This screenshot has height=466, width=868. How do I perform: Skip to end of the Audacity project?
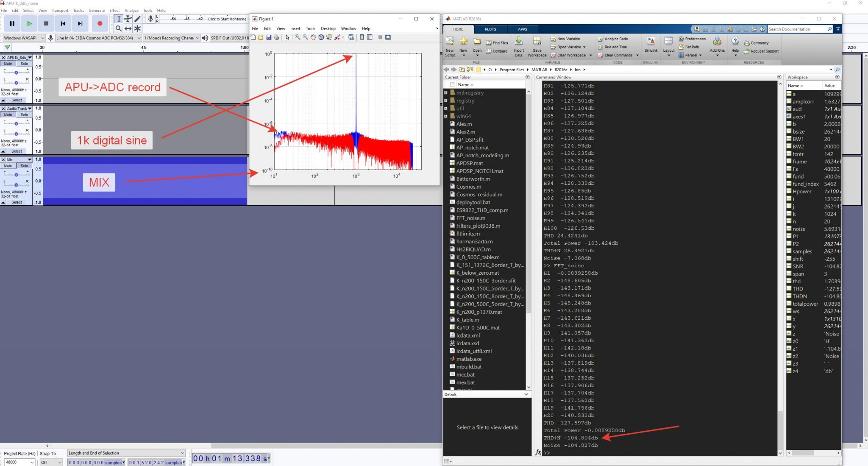click(x=80, y=24)
